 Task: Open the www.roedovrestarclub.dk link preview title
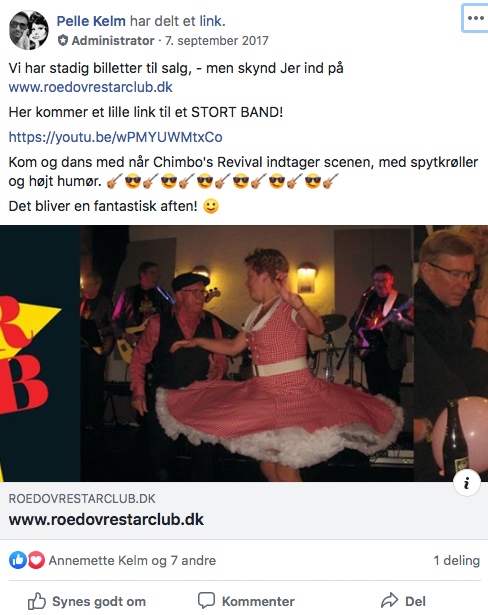tap(106, 519)
